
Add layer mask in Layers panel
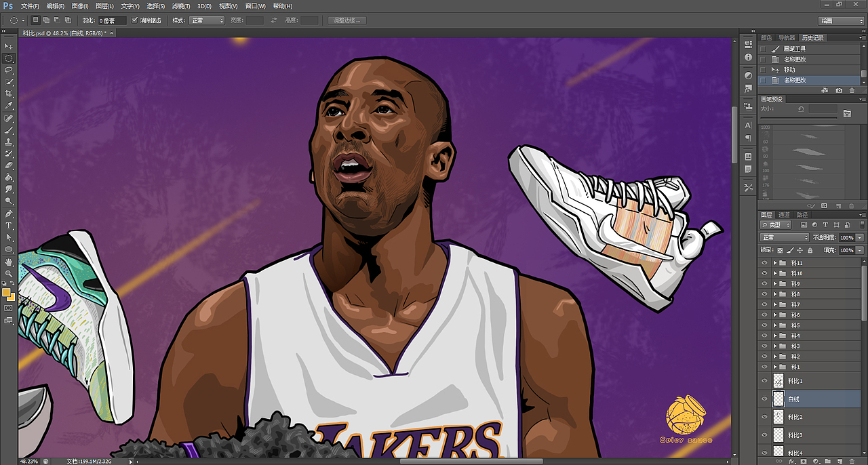coord(804,461)
